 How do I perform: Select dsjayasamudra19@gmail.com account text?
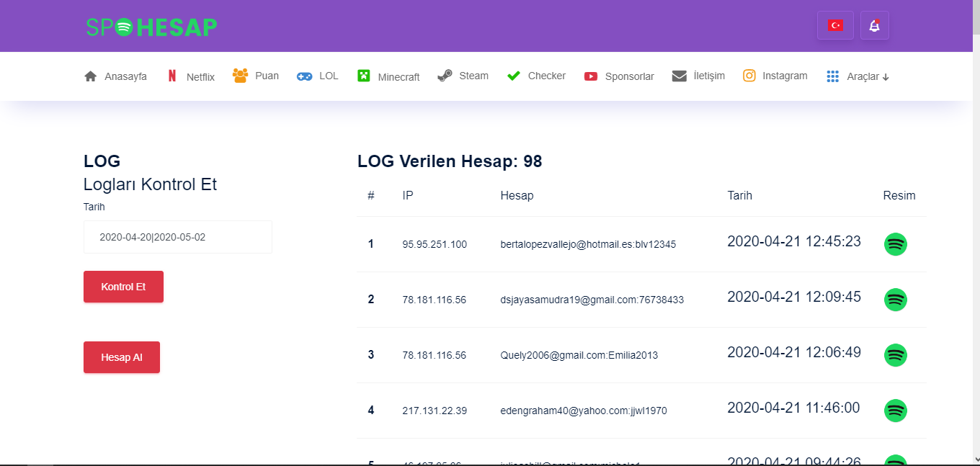592,300
